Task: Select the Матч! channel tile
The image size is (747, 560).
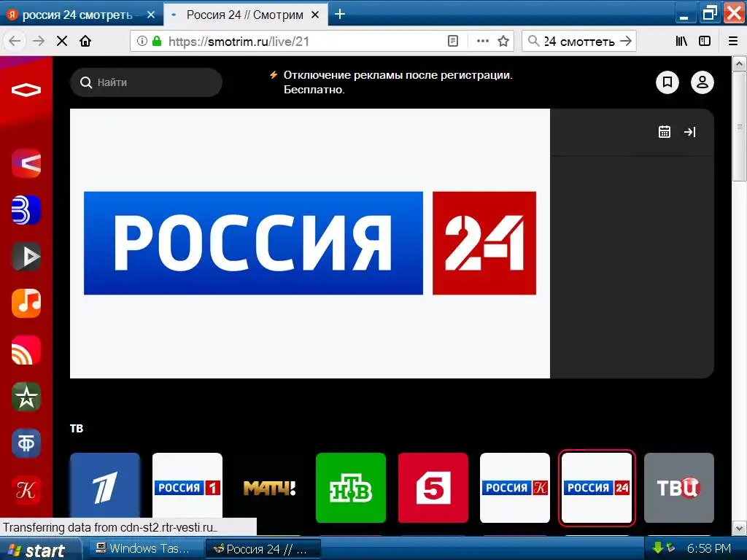Action: (x=269, y=488)
